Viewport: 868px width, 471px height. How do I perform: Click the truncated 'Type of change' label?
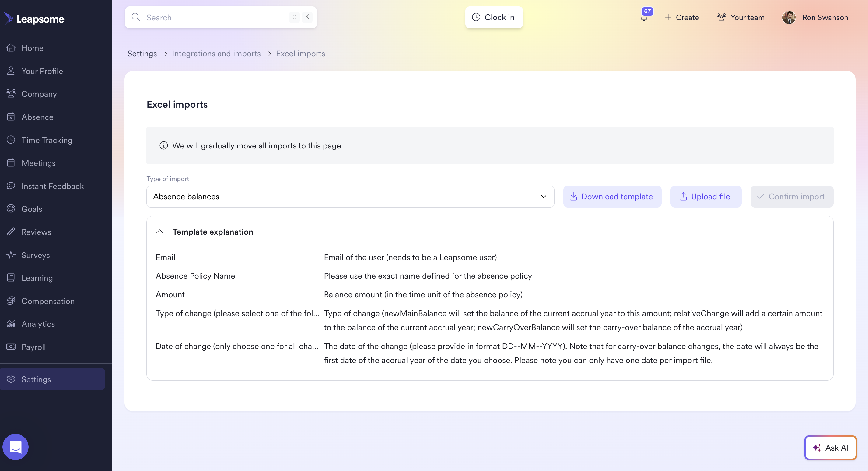tap(237, 313)
